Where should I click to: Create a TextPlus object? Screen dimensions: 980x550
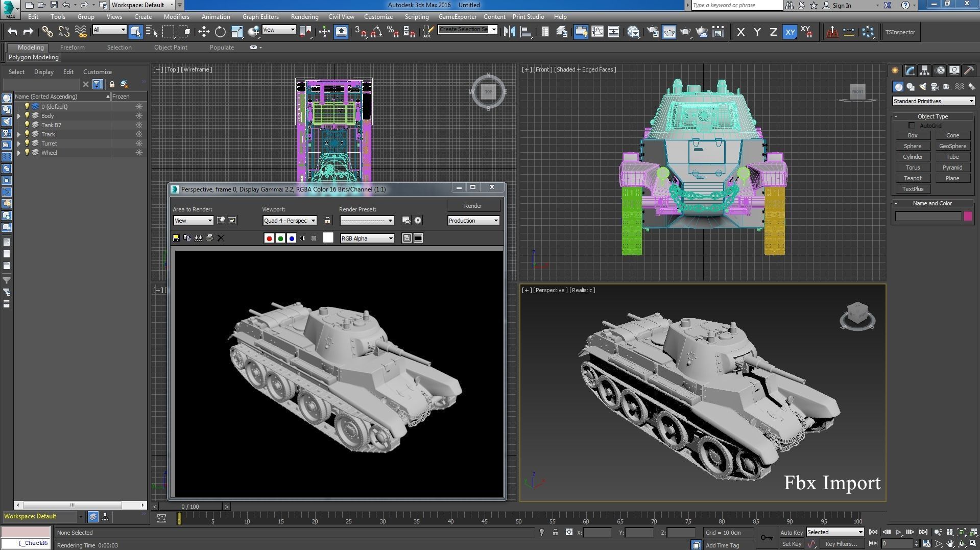point(912,189)
